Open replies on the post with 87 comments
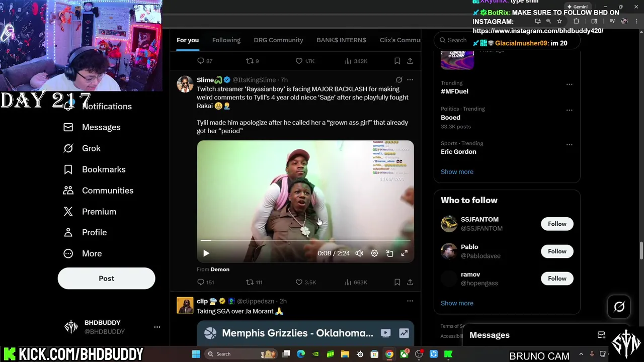The width and height of the screenshot is (644, 362). coord(205,61)
